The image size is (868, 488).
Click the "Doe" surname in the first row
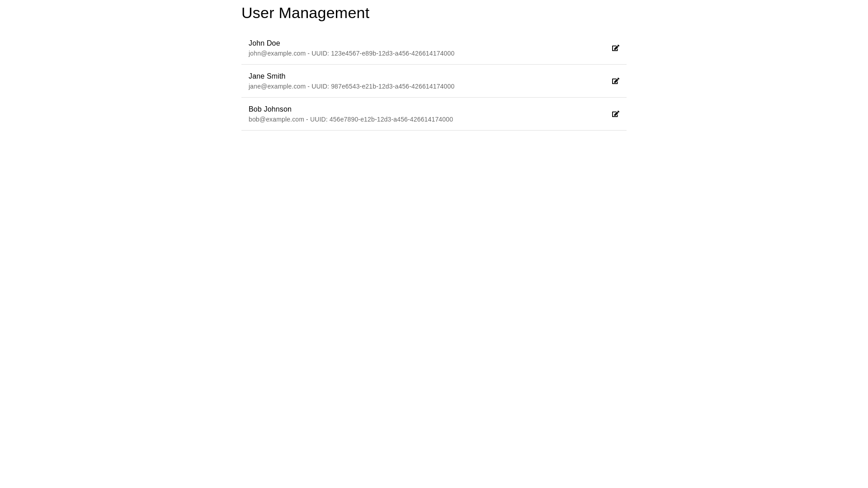click(273, 43)
